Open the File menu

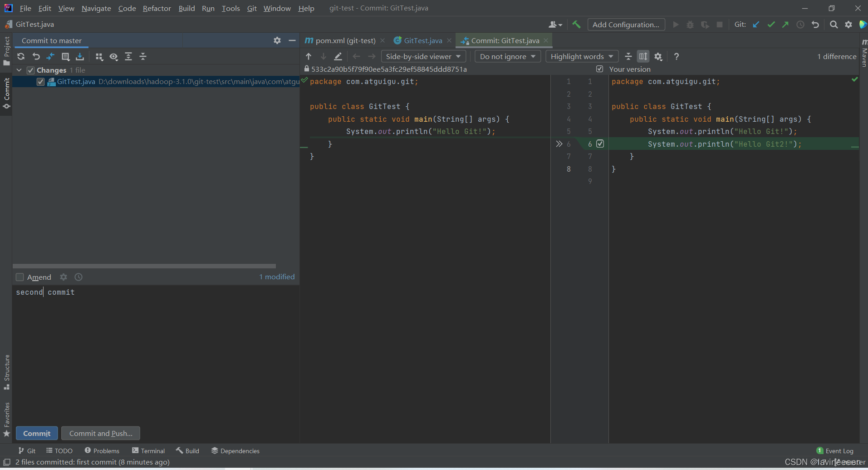25,8
